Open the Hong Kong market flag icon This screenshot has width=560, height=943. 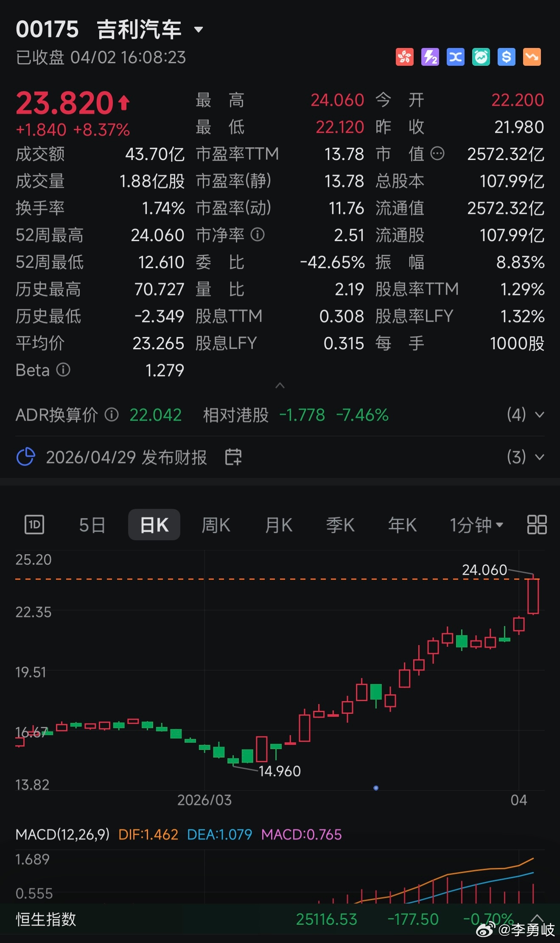click(404, 57)
